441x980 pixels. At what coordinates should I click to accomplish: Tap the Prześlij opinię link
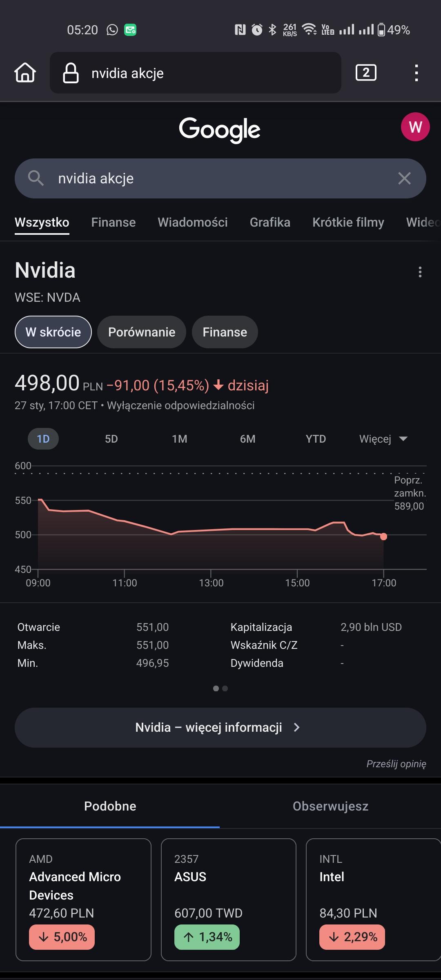pyautogui.click(x=396, y=764)
